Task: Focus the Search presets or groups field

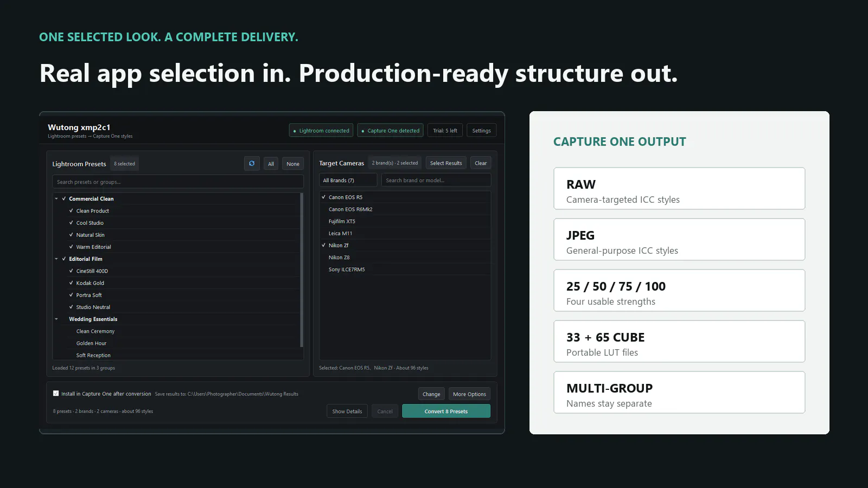Action: (177, 182)
